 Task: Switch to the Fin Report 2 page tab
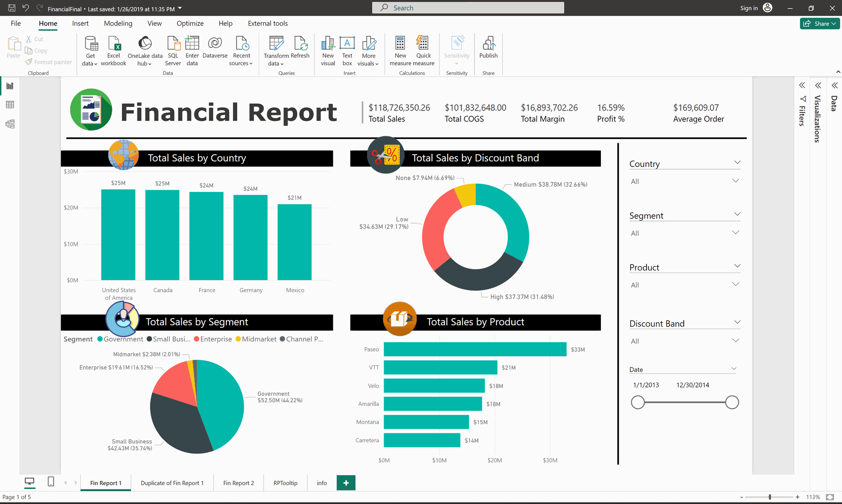click(x=238, y=483)
